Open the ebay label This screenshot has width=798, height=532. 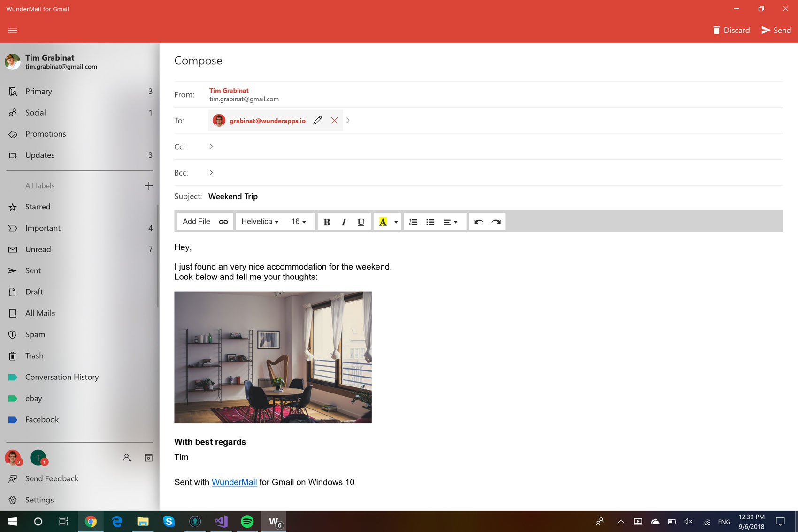pos(80,398)
